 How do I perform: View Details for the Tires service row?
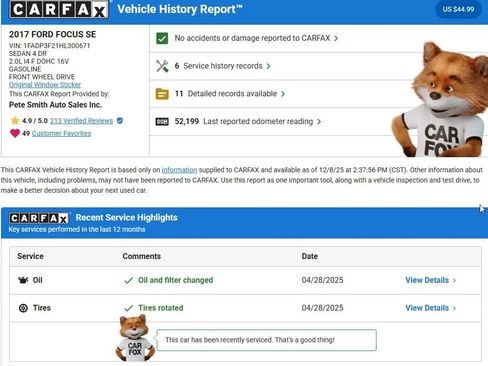(427, 308)
